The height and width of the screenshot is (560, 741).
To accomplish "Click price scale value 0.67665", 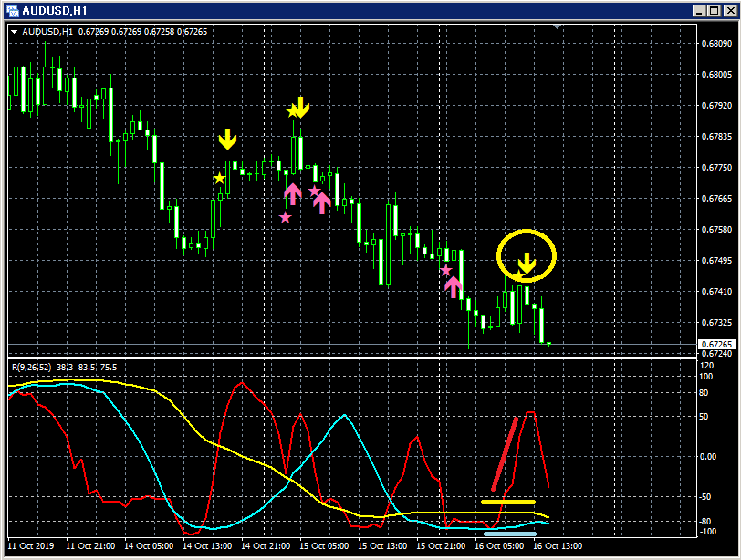I will click(x=716, y=198).
